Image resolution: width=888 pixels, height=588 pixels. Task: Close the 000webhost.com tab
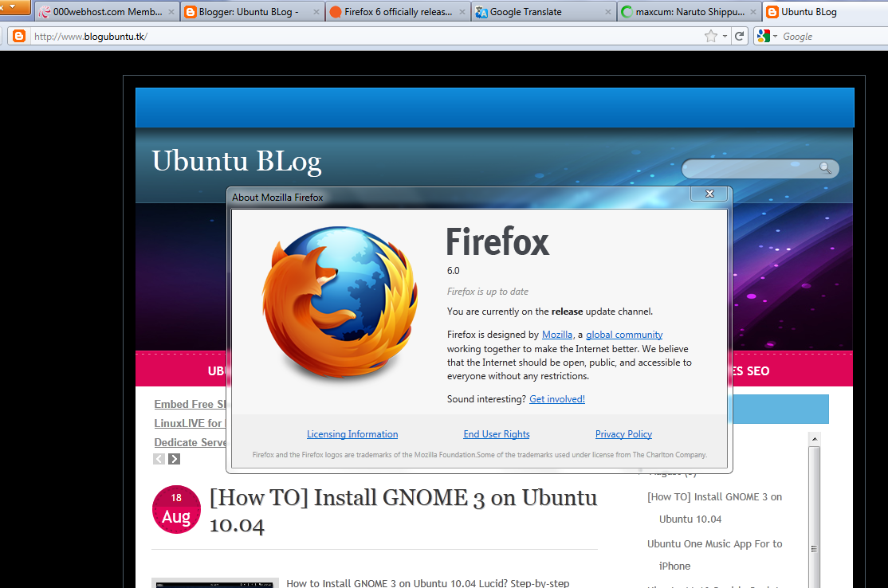coord(171,12)
